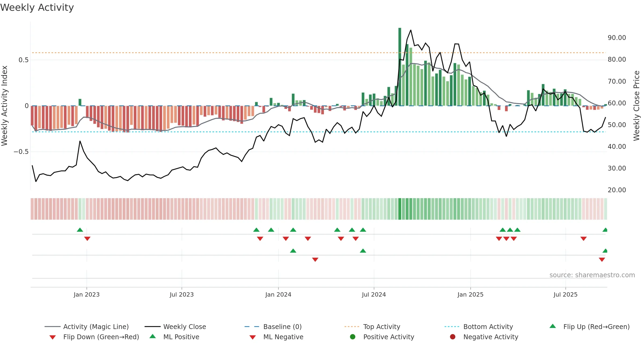Viewport: 644px width, 362px height.
Task: Toggle ML Positive legend entry
Action: point(174,337)
